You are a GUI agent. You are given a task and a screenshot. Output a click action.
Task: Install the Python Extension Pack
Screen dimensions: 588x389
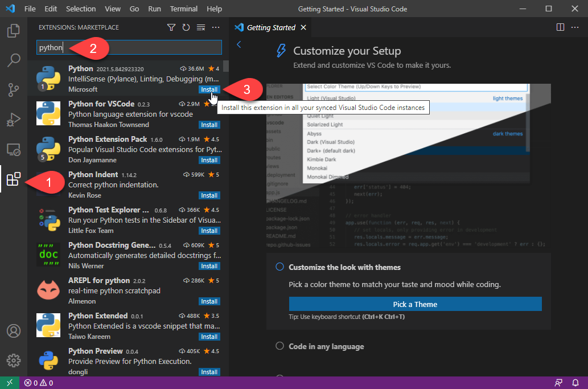(x=209, y=160)
